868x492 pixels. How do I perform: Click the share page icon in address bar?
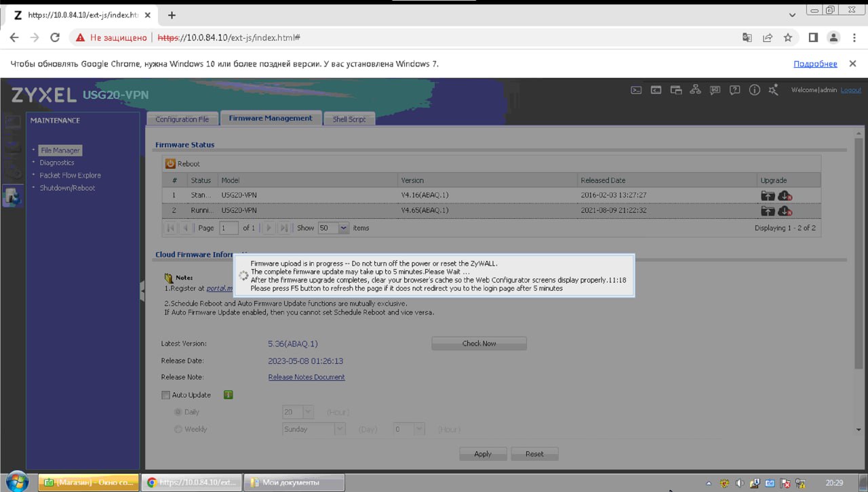click(768, 38)
